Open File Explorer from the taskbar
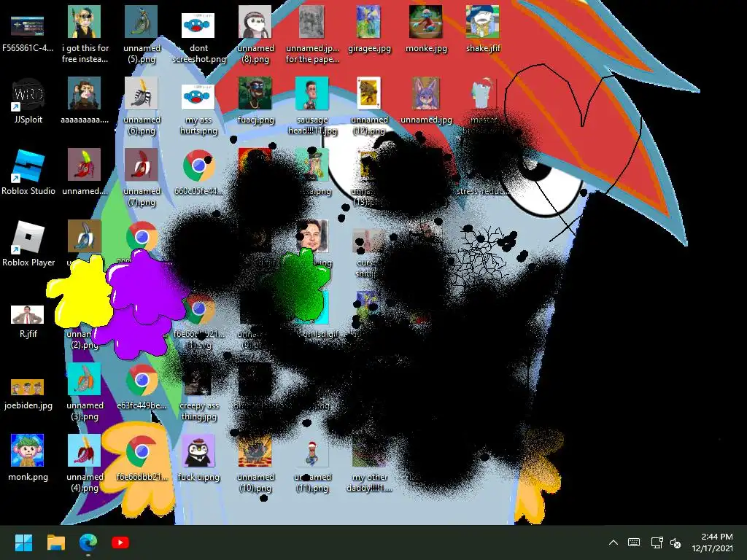This screenshot has height=560, width=747. (55, 542)
